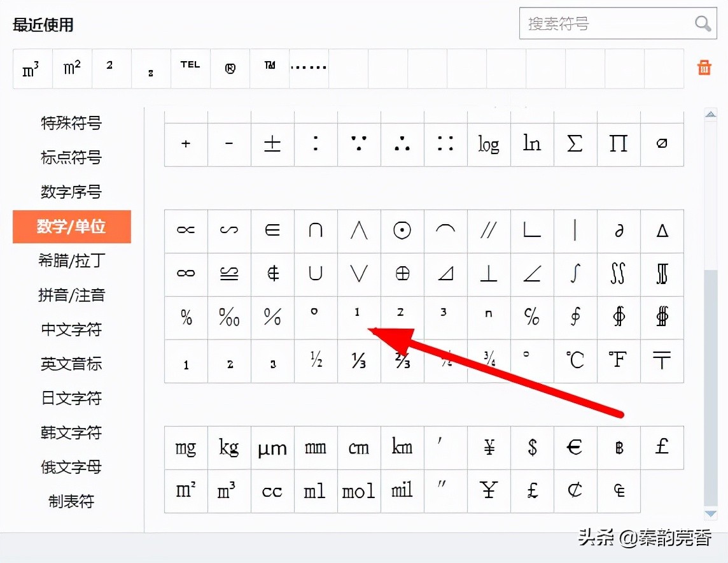This screenshot has height=563, width=728.
Task: Insert the empty set ∅ symbol
Action: tap(662, 144)
